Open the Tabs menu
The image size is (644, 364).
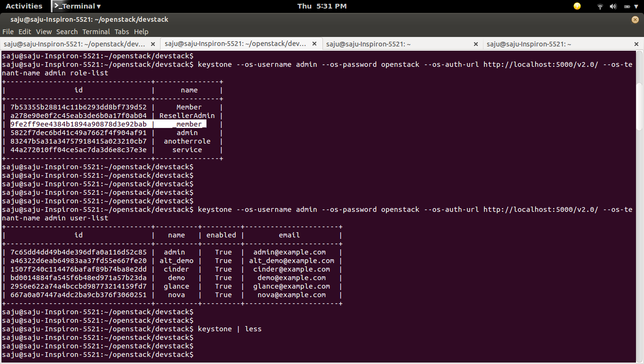point(122,31)
